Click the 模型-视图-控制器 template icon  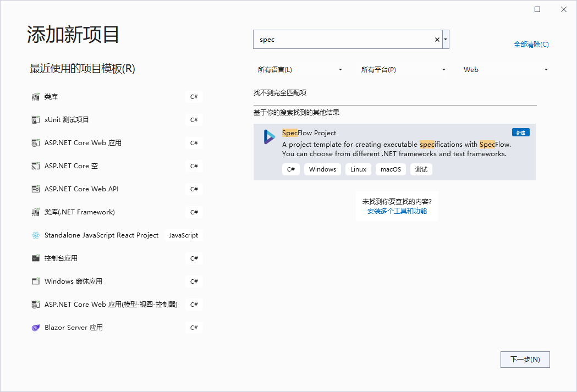coord(35,305)
